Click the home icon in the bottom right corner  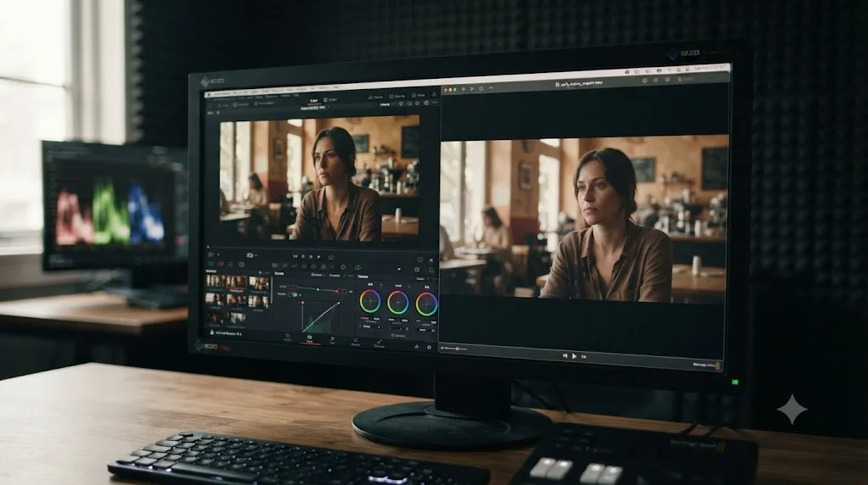point(429,347)
